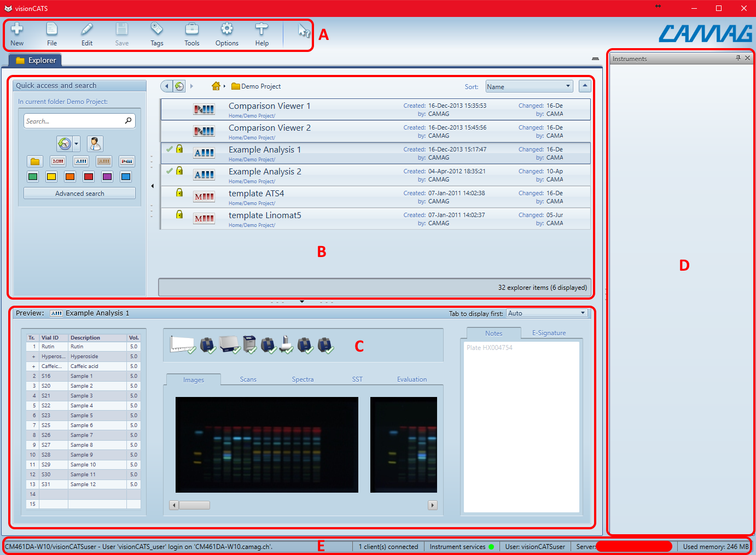Click the scanner instrument step icon in preview

click(249, 344)
